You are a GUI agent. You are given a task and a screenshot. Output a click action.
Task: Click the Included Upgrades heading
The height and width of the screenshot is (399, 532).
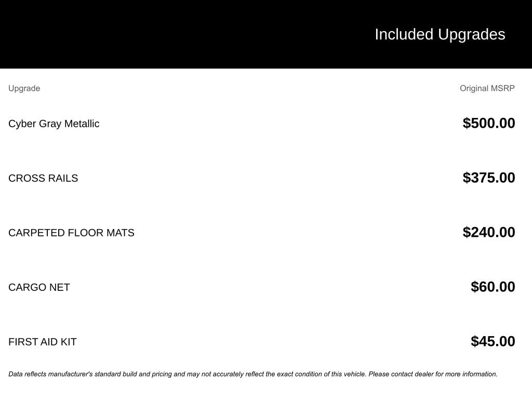pyautogui.click(x=440, y=34)
